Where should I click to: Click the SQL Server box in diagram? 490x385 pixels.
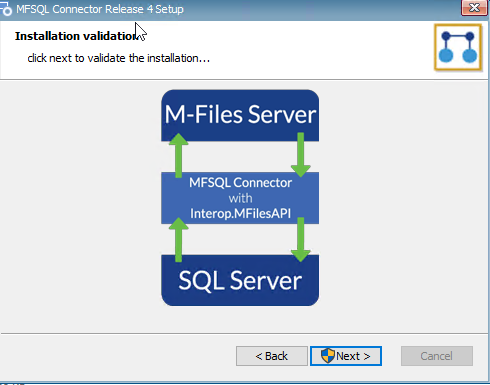(x=240, y=280)
